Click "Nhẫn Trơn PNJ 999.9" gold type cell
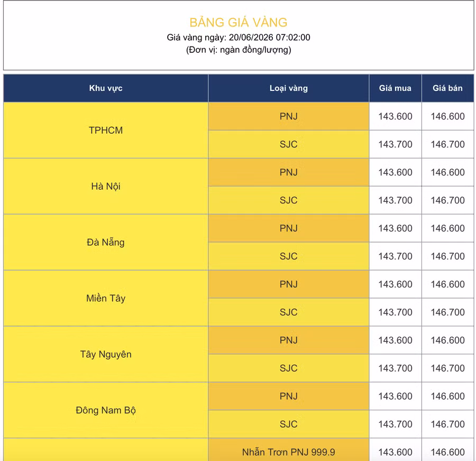 [288, 450]
